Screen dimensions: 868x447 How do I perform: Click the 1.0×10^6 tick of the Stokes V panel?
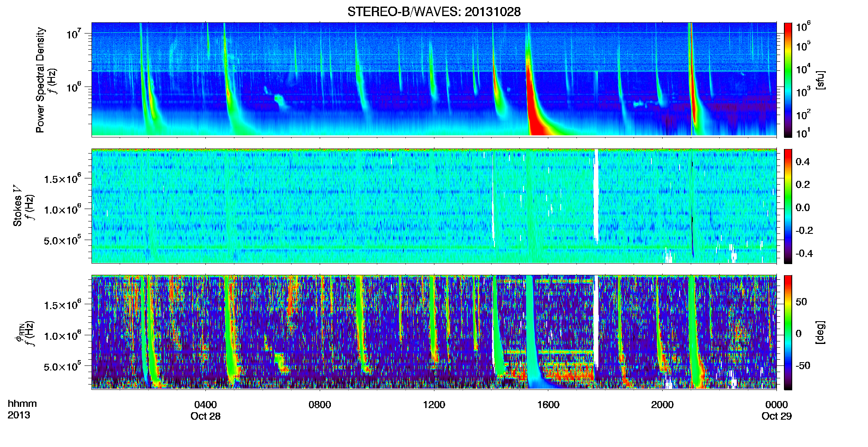[62, 209]
